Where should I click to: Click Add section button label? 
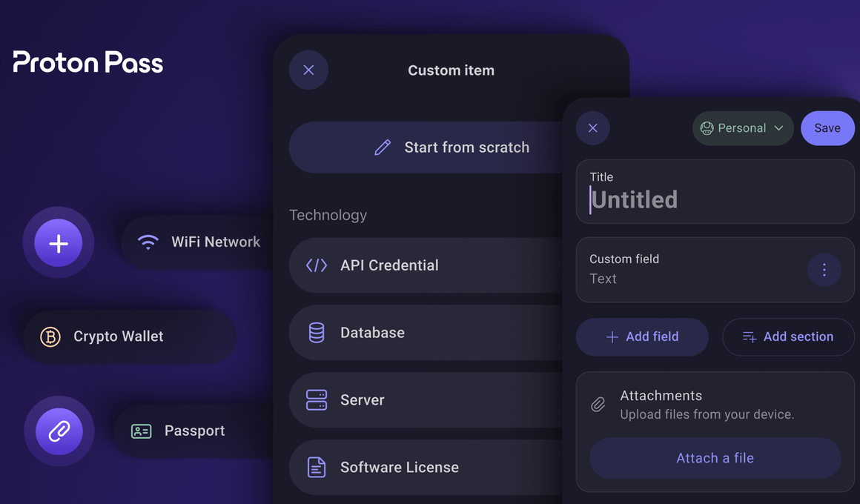pos(798,336)
